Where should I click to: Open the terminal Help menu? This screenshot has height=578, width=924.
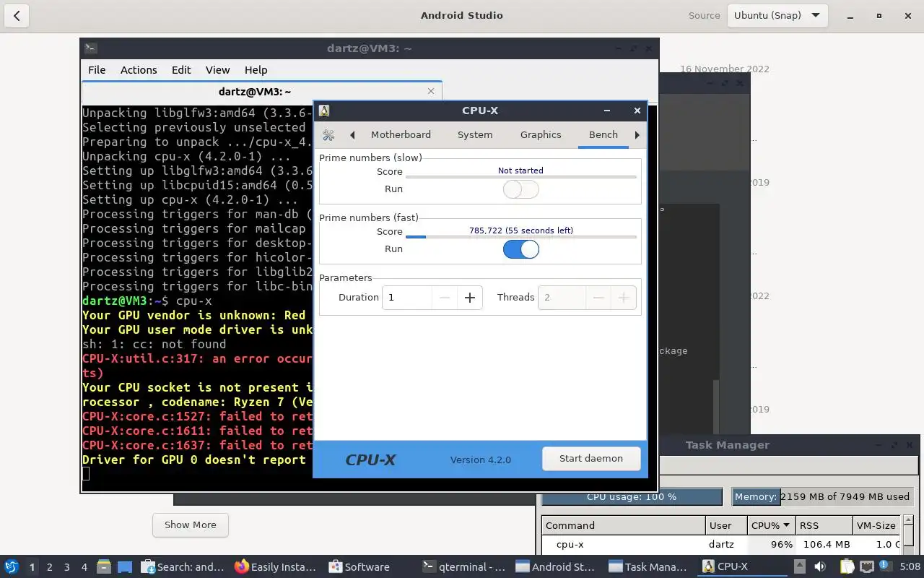[256, 70]
